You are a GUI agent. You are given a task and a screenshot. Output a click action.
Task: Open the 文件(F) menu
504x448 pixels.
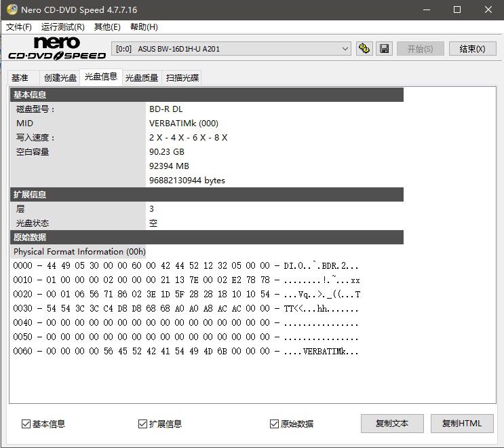(19, 27)
